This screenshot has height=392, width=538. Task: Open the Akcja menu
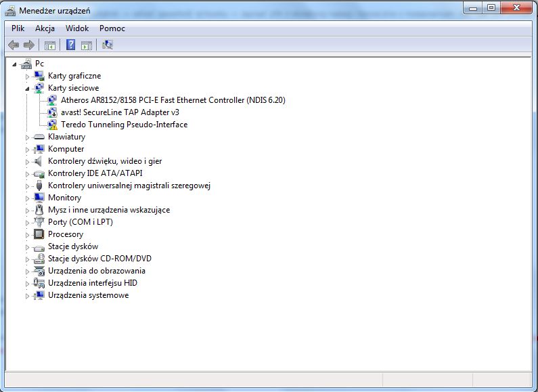pyautogui.click(x=45, y=28)
